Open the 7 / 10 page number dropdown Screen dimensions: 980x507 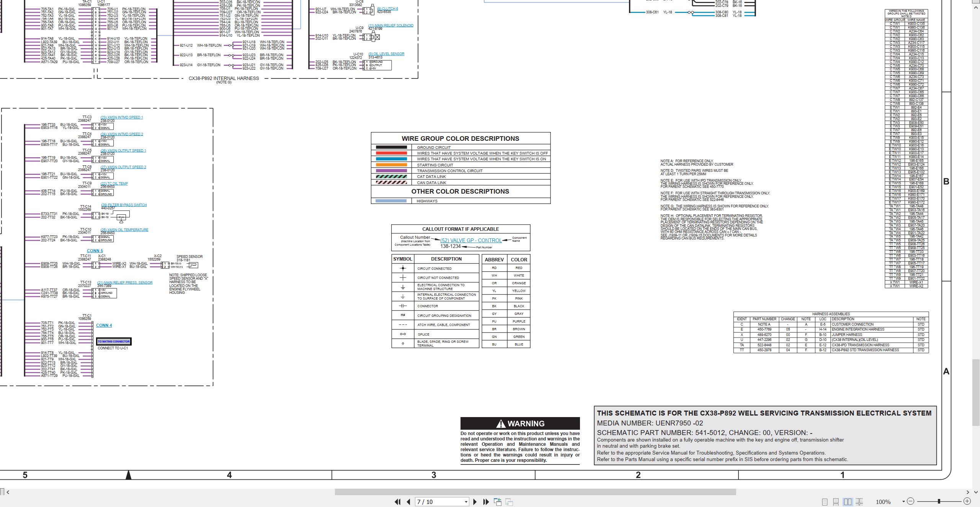click(x=466, y=502)
